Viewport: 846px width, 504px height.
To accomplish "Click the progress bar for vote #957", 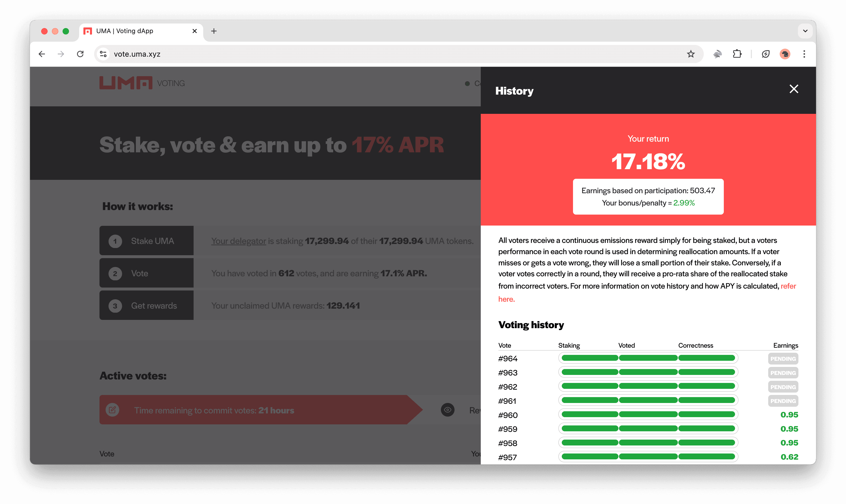I will point(648,456).
